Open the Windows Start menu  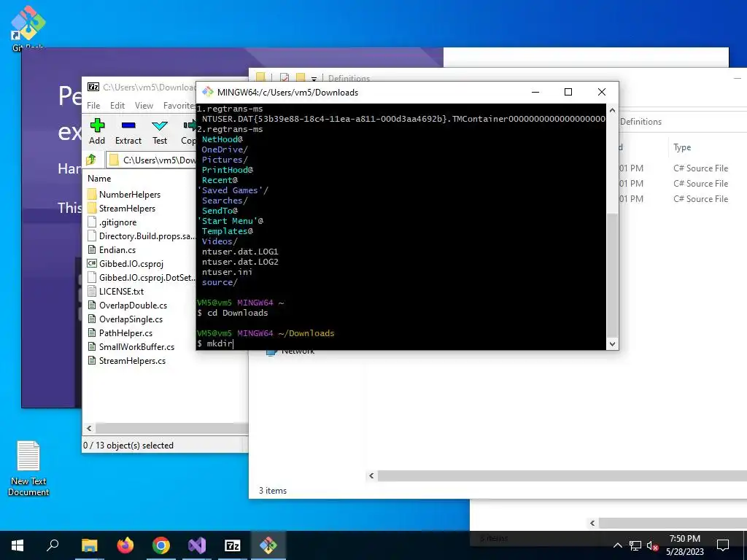pyautogui.click(x=18, y=545)
